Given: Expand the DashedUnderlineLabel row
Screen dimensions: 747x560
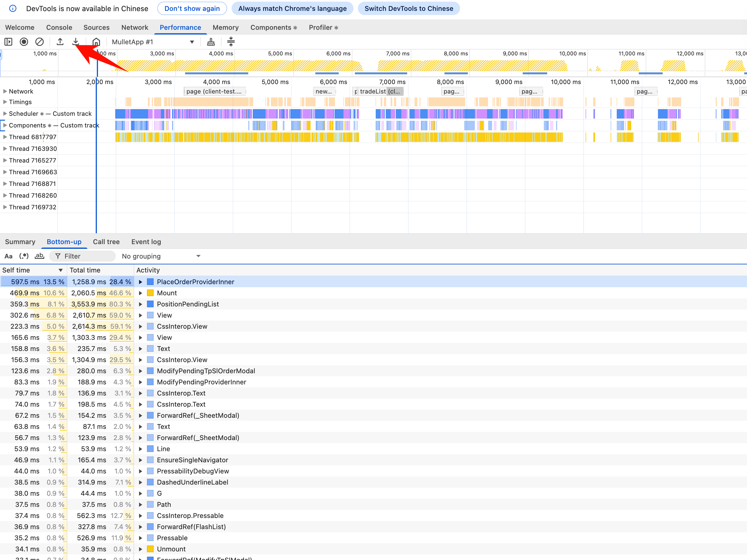Looking at the screenshot, I should tap(141, 483).
